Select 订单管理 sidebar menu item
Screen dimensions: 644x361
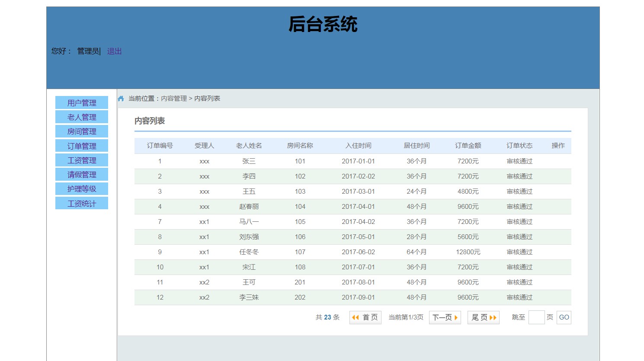click(x=82, y=146)
